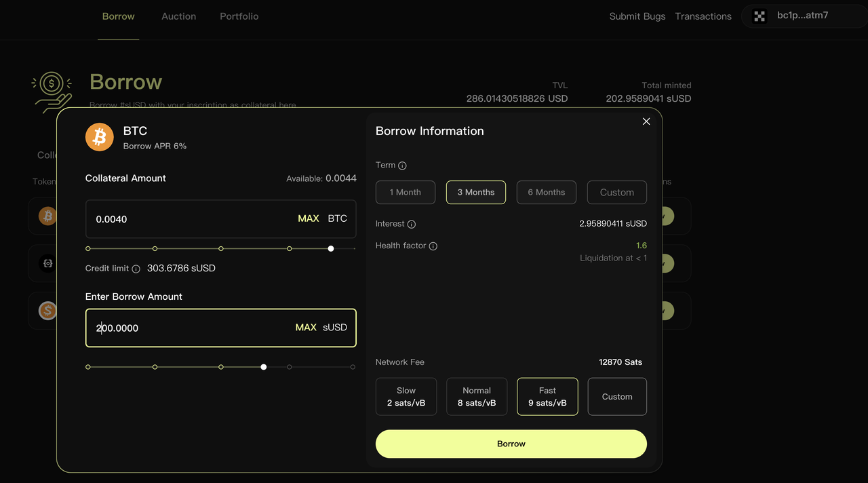This screenshot has width=868, height=483.
Task: Click the Term info icon
Action: 402,166
